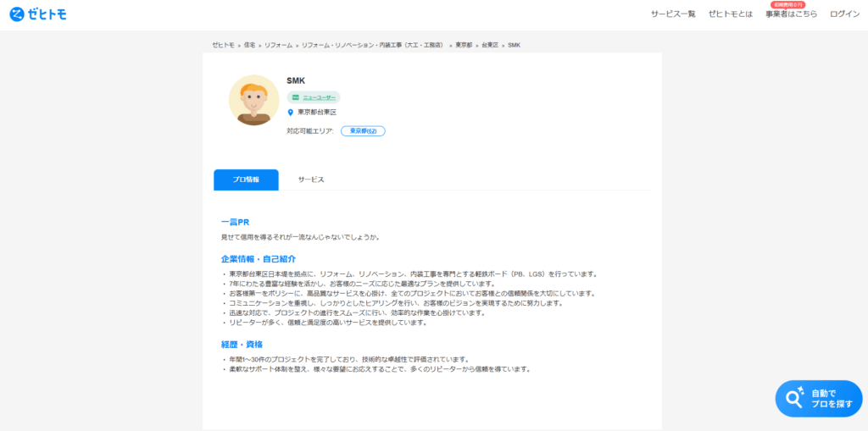Open ゼヒトモとは in the header
This screenshot has width=868, height=431.
(730, 14)
